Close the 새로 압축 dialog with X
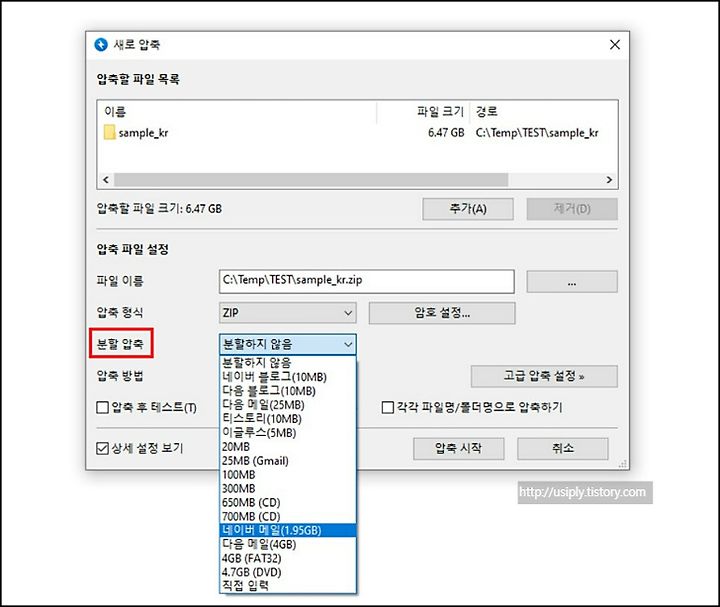 [x=615, y=45]
